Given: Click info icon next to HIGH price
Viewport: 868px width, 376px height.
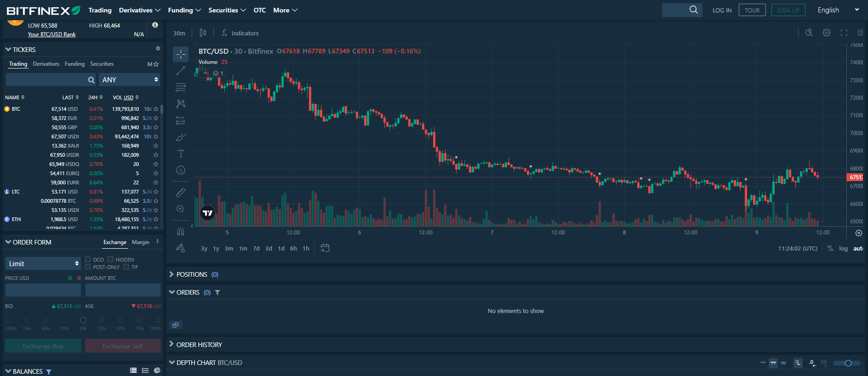Looking at the screenshot, I should tap(155, 25).
